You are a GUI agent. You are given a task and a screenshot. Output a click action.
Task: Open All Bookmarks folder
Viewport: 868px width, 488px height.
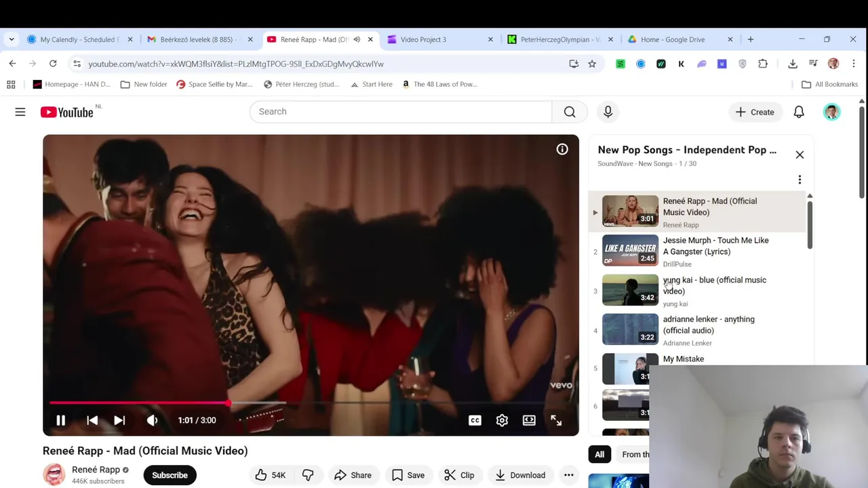(x=830, y=84)
